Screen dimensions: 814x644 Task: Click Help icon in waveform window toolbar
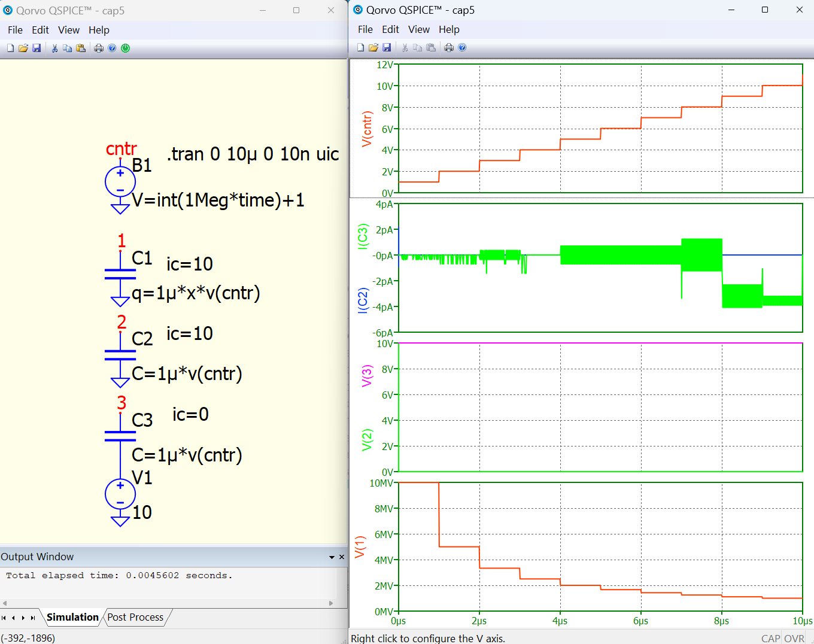coord(462,47)
